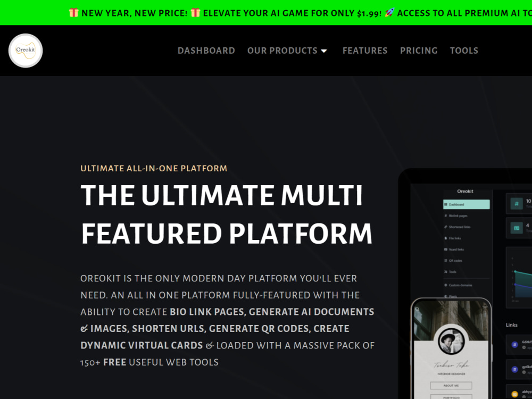Select 'Shortened links' in preview sidebar
Image resolution: width=532 pixels, height=399 pixels.
457,227
